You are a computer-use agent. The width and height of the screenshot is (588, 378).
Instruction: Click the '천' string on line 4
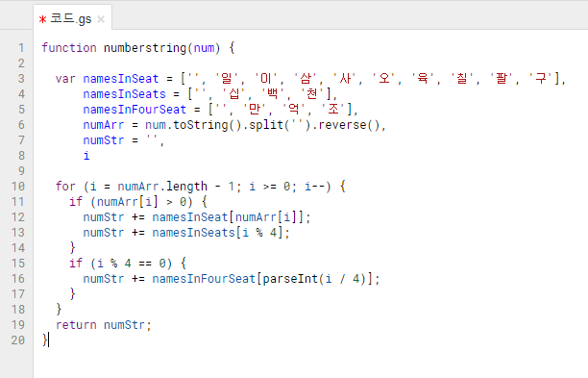[x=312, y=94]
